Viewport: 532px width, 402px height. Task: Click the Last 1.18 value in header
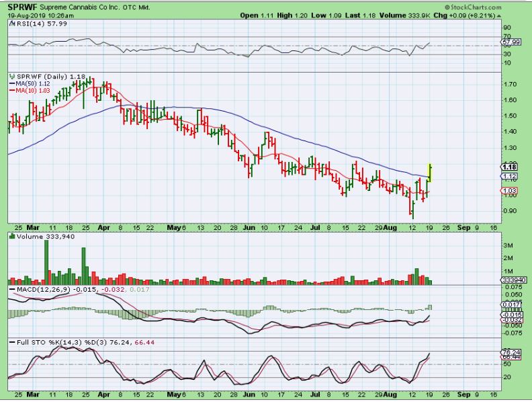pos(360,15)
